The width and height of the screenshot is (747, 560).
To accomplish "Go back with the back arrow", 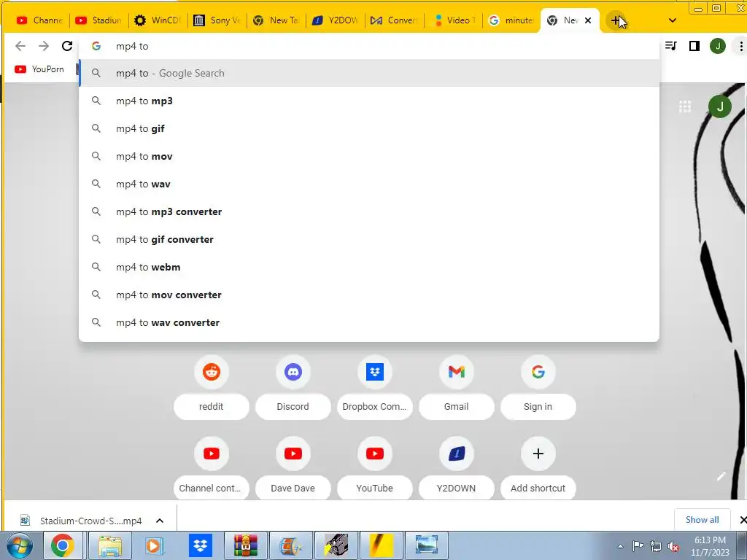I will pyautogui.click(x=20, y=46).
